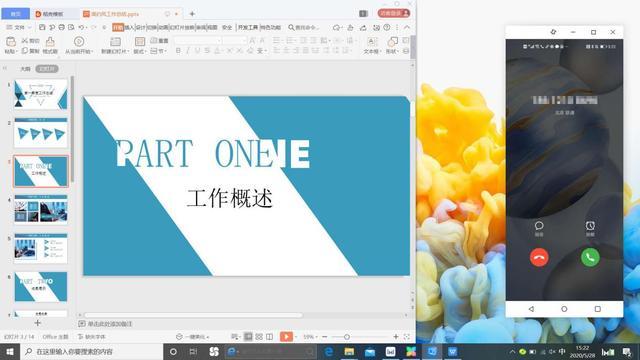Switch to Reading view

(x=269, y=337)
